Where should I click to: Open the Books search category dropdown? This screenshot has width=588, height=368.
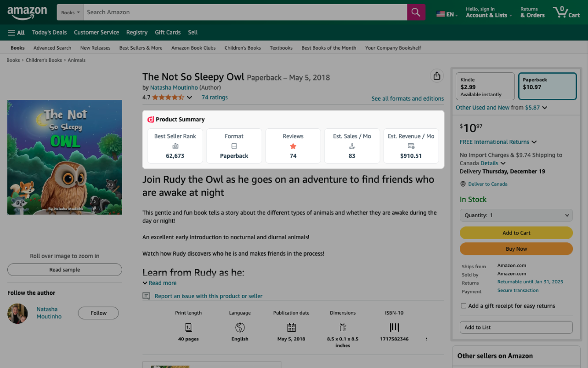(x=70, y=12)
